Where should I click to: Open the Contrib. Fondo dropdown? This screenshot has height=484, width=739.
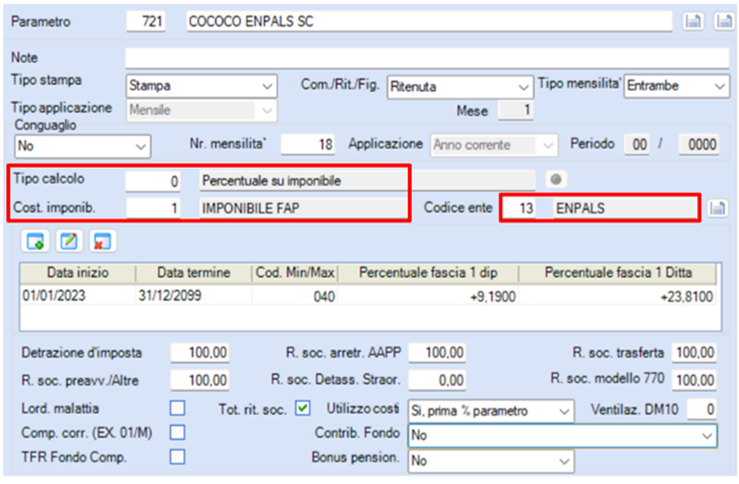(563, 435)
